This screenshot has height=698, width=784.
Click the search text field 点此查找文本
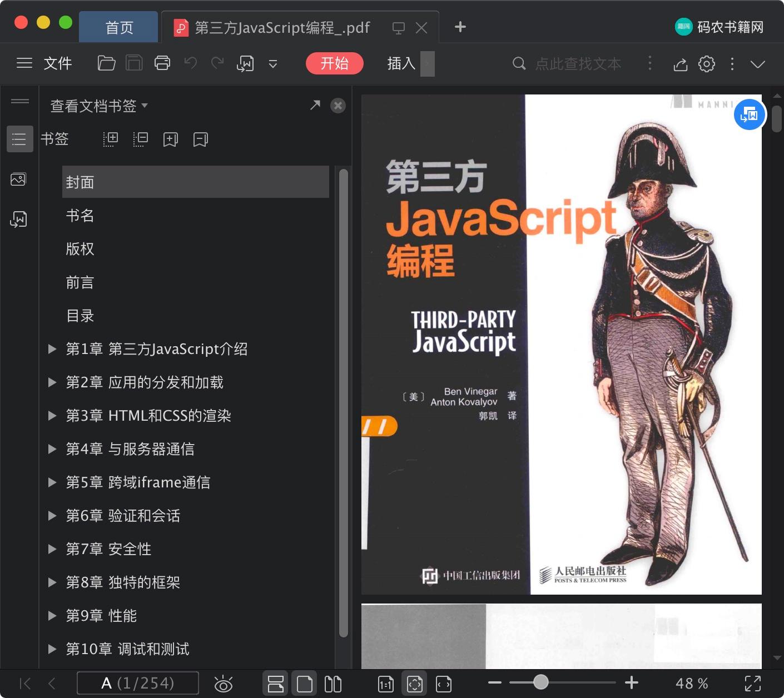click(x=578, y=64)
